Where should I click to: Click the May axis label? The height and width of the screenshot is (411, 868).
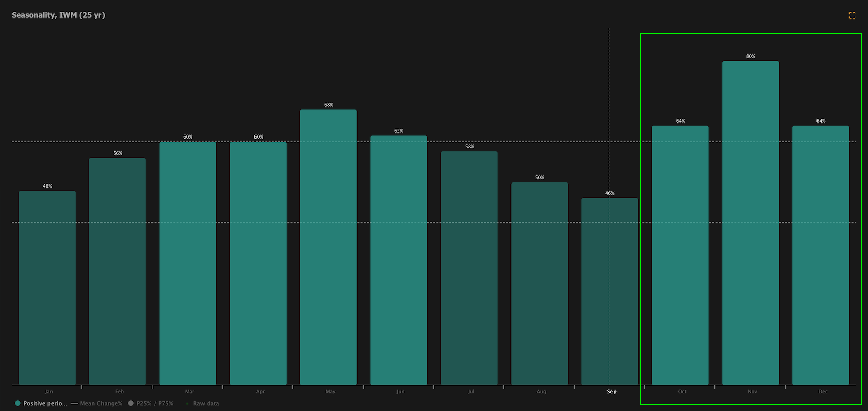pos(330,392)
